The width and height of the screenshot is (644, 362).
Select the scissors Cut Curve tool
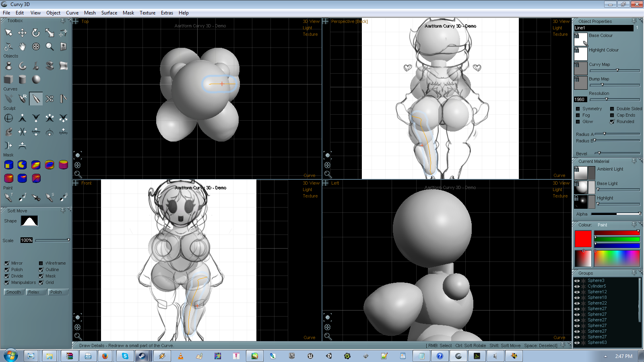tap(50, 99)
